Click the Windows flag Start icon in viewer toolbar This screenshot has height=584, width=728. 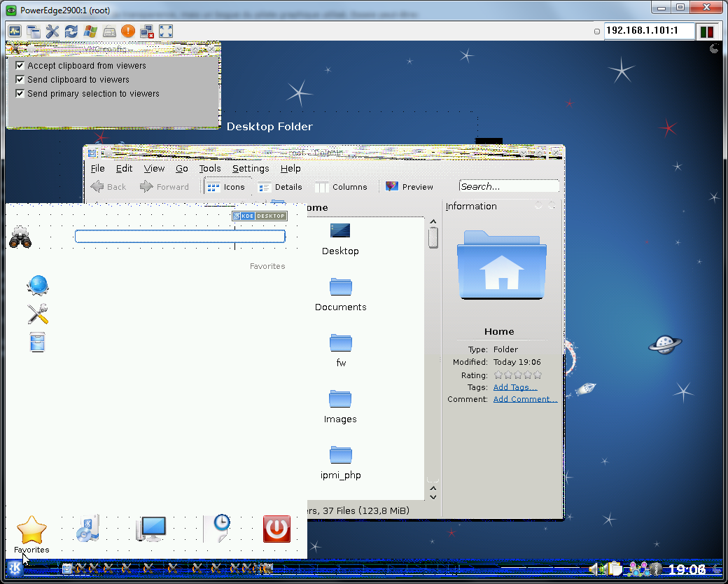click(90, 32)
